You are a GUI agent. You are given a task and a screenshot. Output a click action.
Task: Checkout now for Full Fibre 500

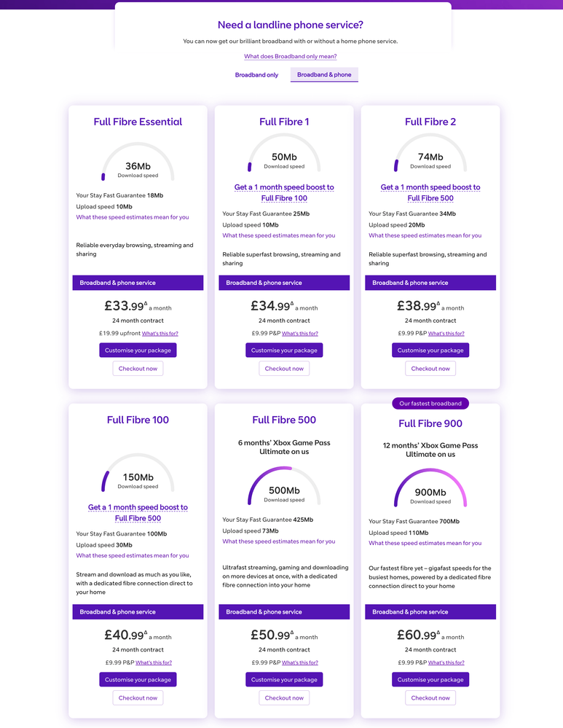coord(284,698)
